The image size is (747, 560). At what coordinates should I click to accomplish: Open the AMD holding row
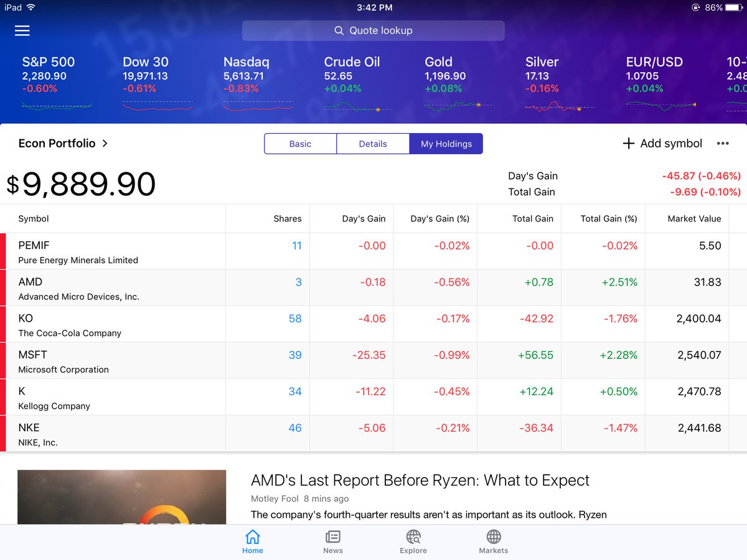[x=374, y=288]
